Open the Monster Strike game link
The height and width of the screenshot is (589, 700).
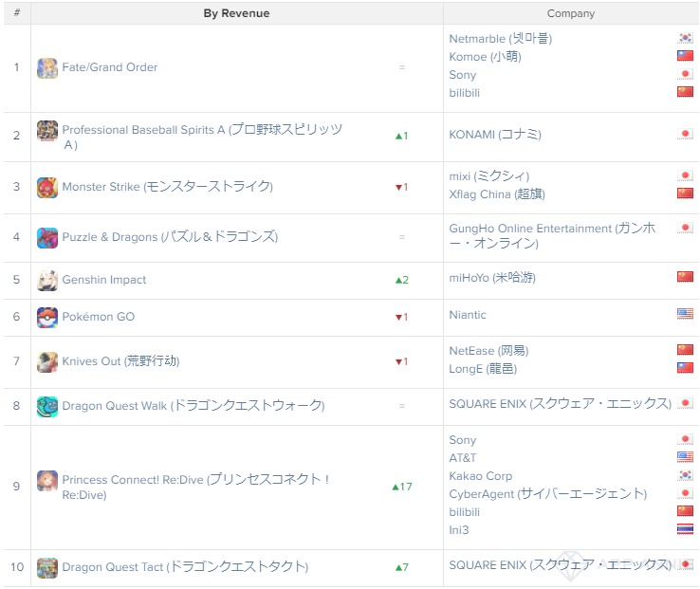pos(167,186)
